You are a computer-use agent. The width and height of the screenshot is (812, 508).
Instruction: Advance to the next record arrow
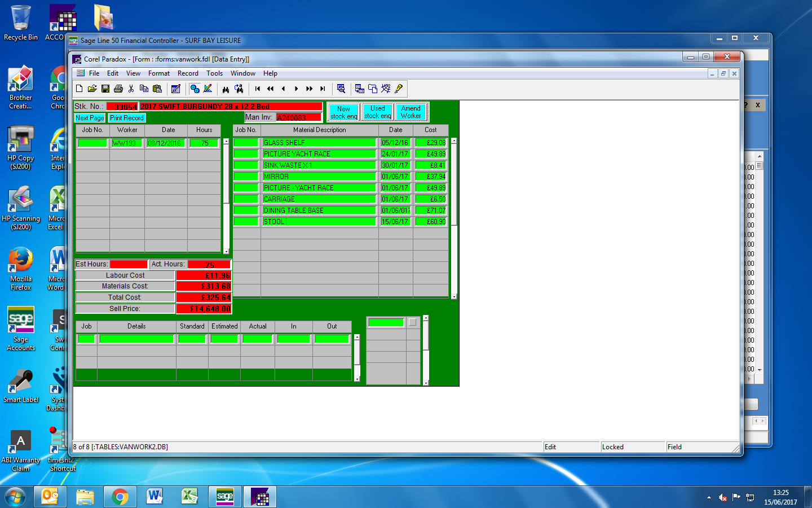pos(297,89)
